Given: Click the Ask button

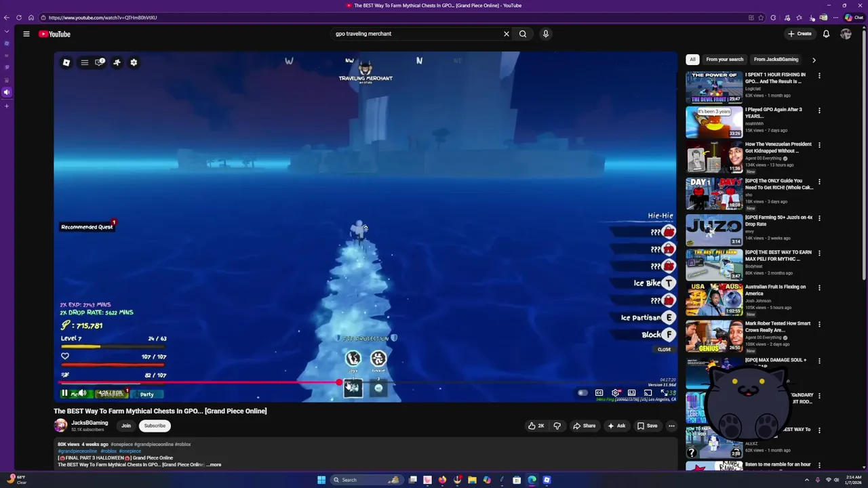Looking at the screenshot, I should (x=616, y=426).
